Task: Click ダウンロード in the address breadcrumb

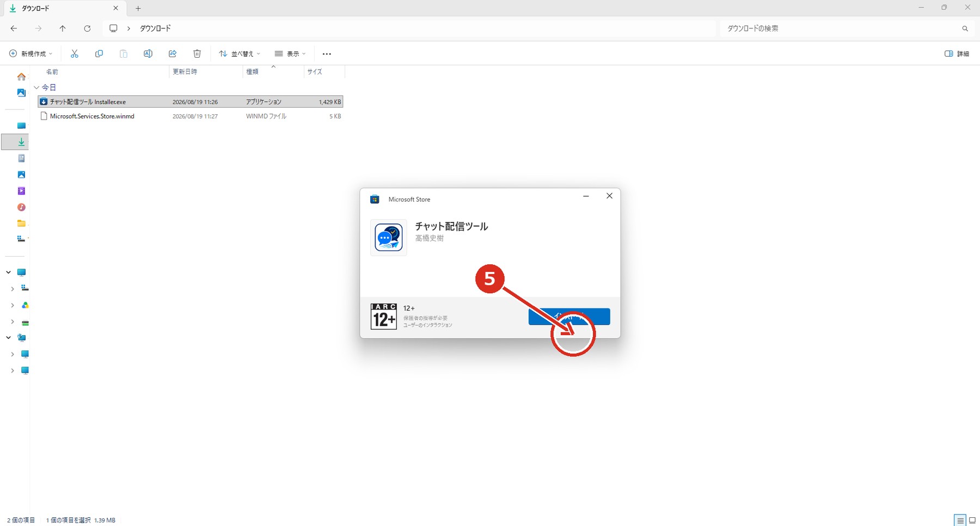Action: [155, 28]
